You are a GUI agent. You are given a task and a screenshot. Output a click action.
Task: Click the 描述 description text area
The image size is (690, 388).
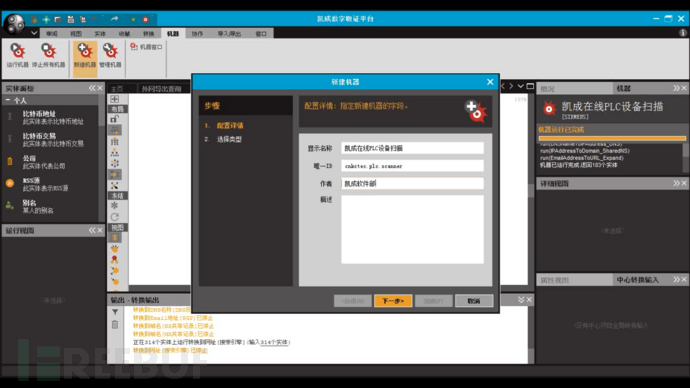(x=412, y=229)
